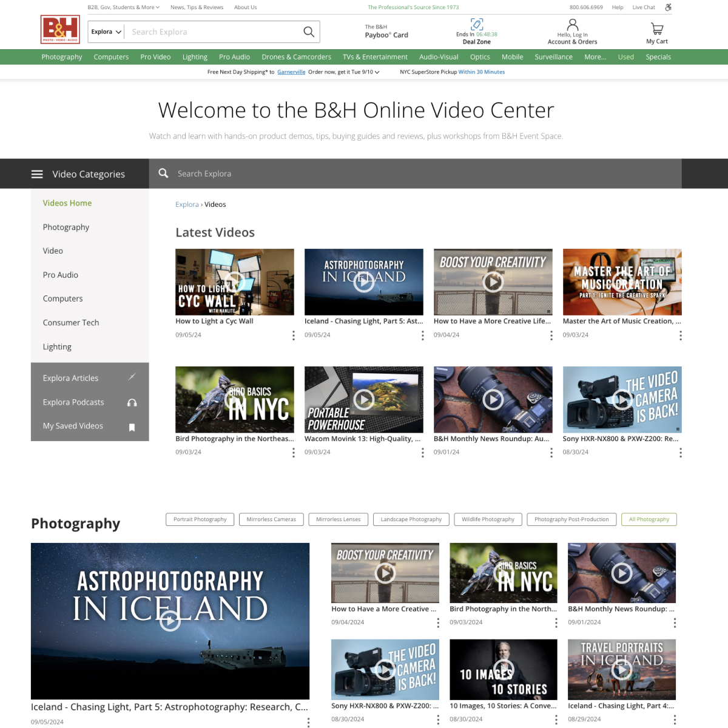Filter by Wildlife Photography tag

[488, 519]
